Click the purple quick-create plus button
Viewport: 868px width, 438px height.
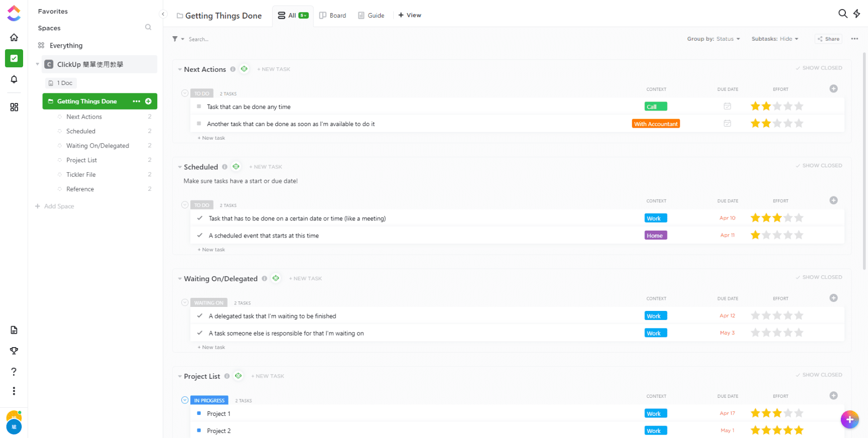(849, 419)
